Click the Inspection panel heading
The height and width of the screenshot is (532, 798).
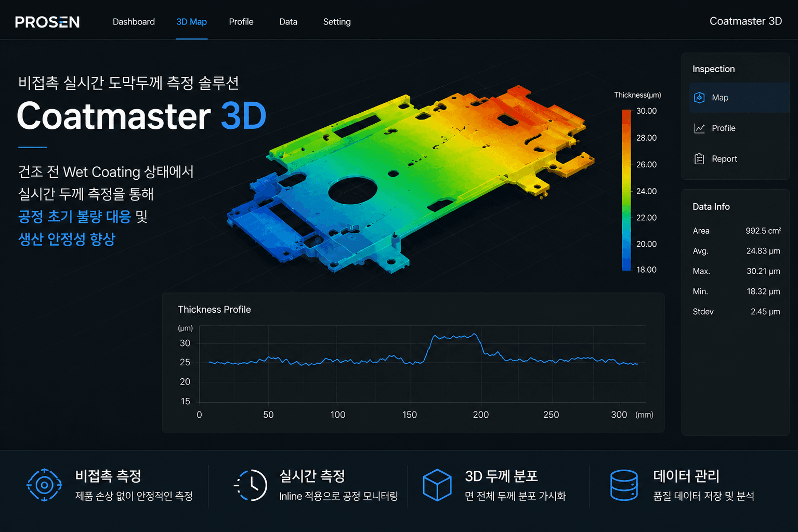714,69
